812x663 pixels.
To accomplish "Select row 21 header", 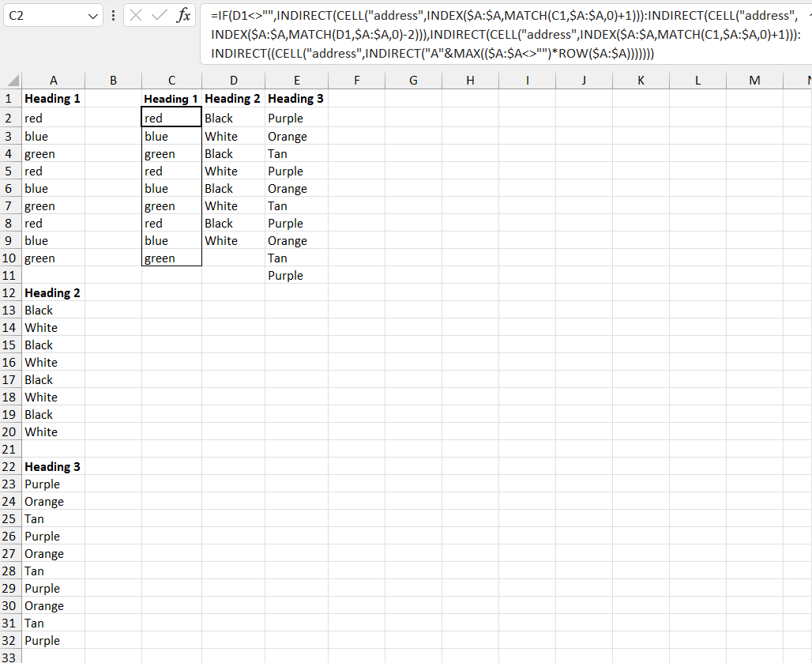I will point(10,449).
